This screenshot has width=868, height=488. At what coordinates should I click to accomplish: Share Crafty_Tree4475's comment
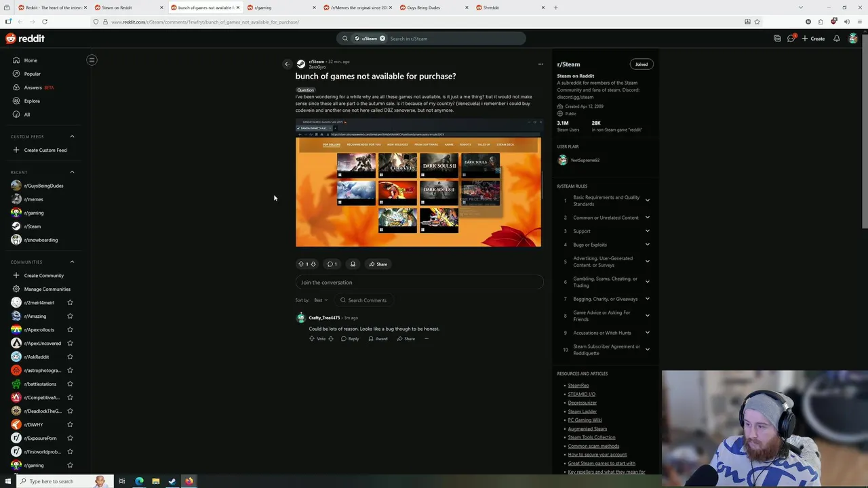tap(406, 339)
